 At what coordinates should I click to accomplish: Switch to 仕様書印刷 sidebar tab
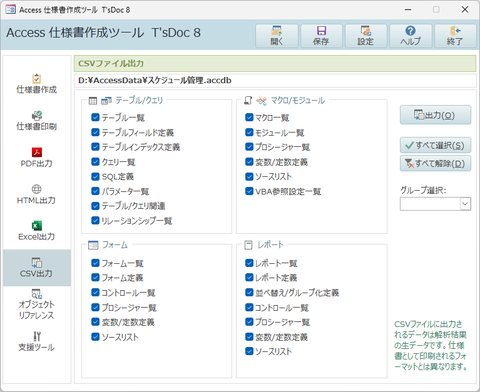tap(37, 121)
